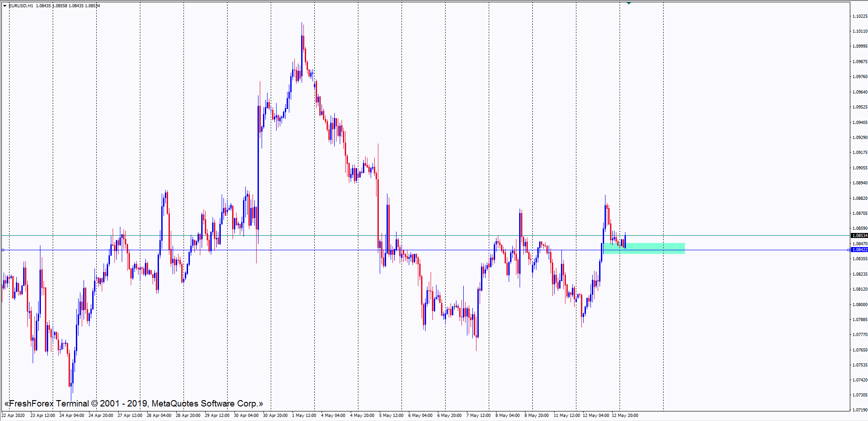Grab the blue line's right end handle

849,250
